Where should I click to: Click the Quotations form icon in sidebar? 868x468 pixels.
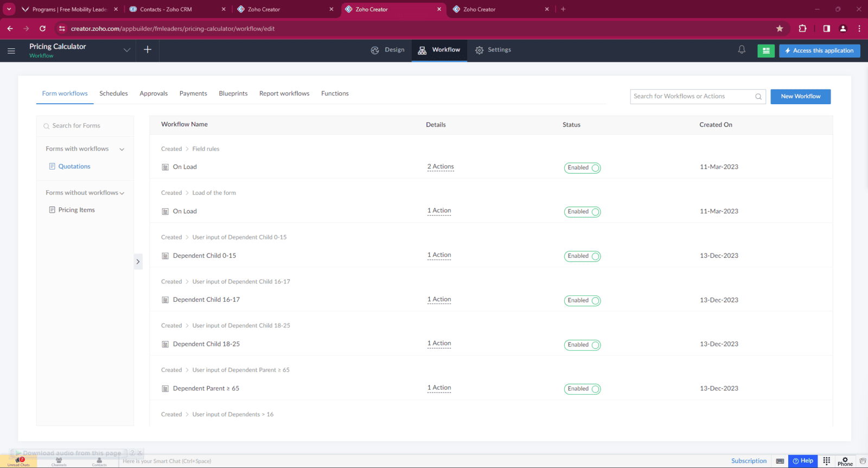click(x=52, y=166)
